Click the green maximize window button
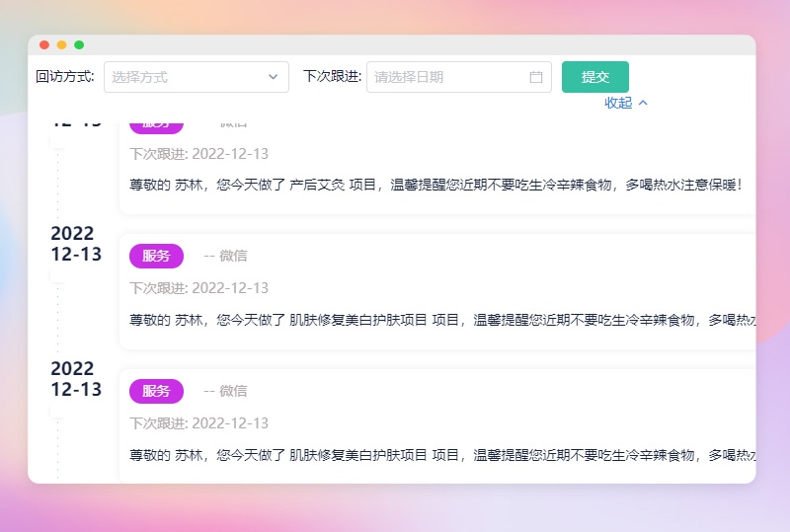Viewport: 790px width, 532px height. [x=79, y=44]
